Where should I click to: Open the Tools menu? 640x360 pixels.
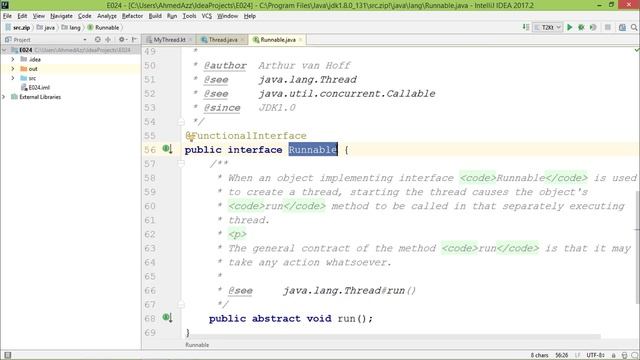(x=189, y=16)
